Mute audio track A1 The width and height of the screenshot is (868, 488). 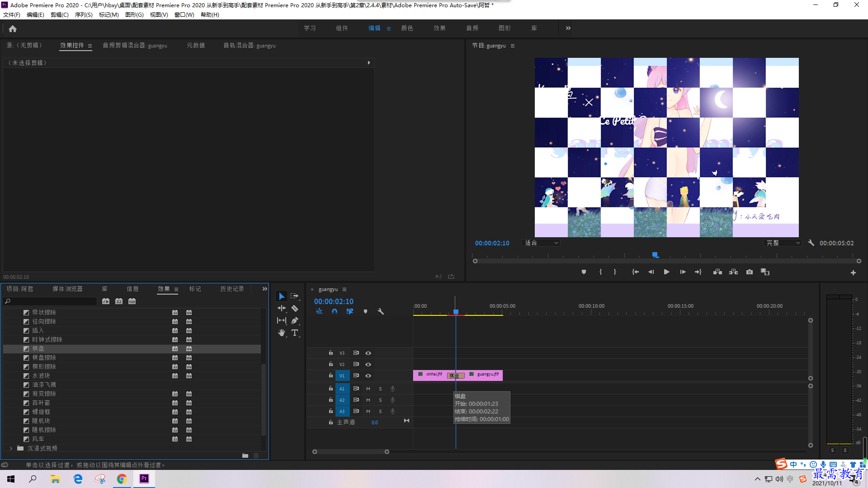(368, 389)
